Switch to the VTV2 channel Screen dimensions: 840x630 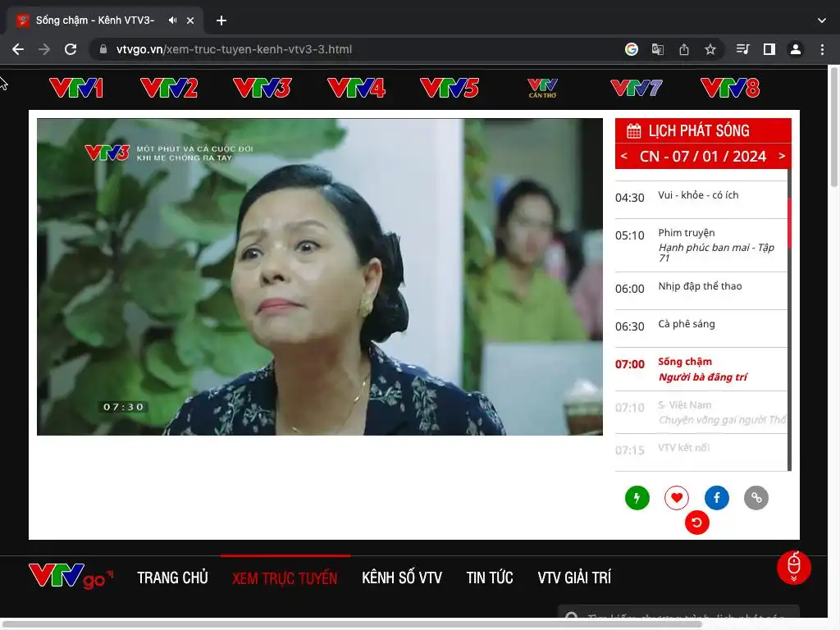tap(169, 89)
